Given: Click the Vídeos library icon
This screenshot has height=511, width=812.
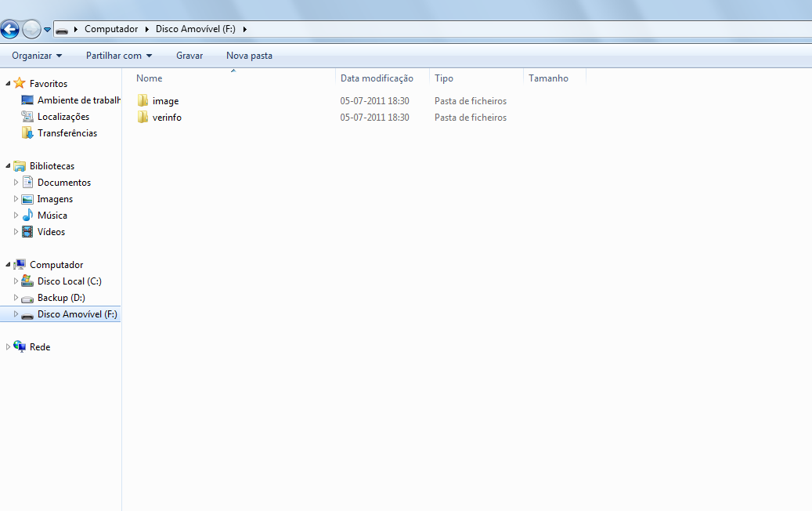Looking at the screenshot, I should [27, 232].
